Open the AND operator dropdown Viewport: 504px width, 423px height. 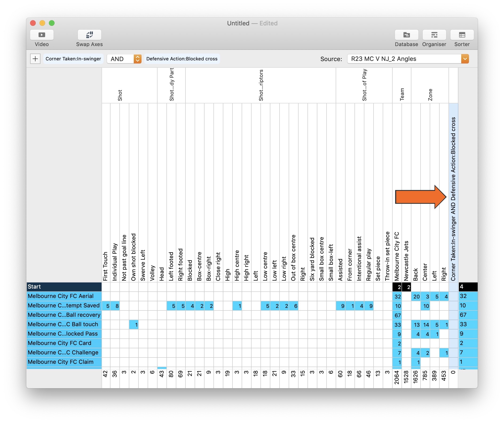coord(124,59)
